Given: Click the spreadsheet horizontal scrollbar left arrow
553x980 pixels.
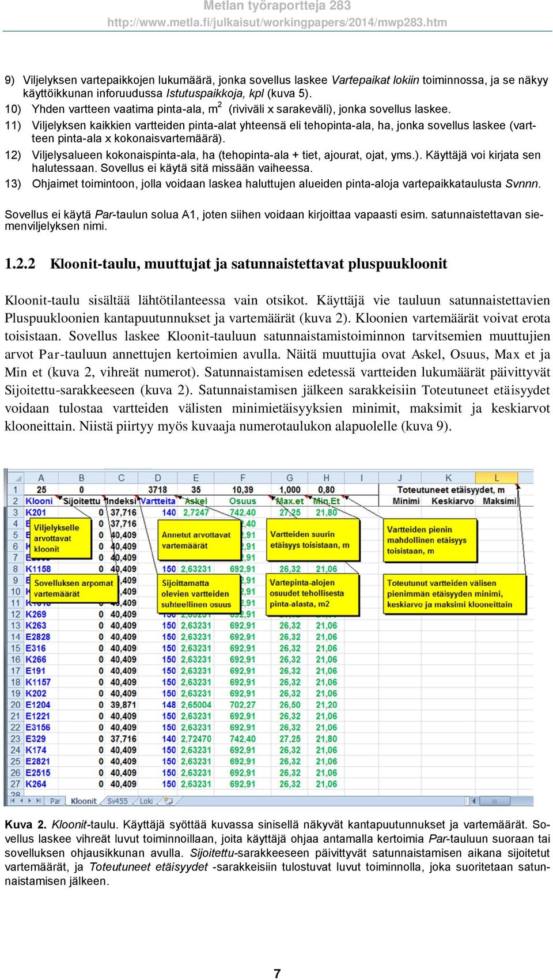Looking at the screenshot, I should pyautogui.click(x=475, y=801).
